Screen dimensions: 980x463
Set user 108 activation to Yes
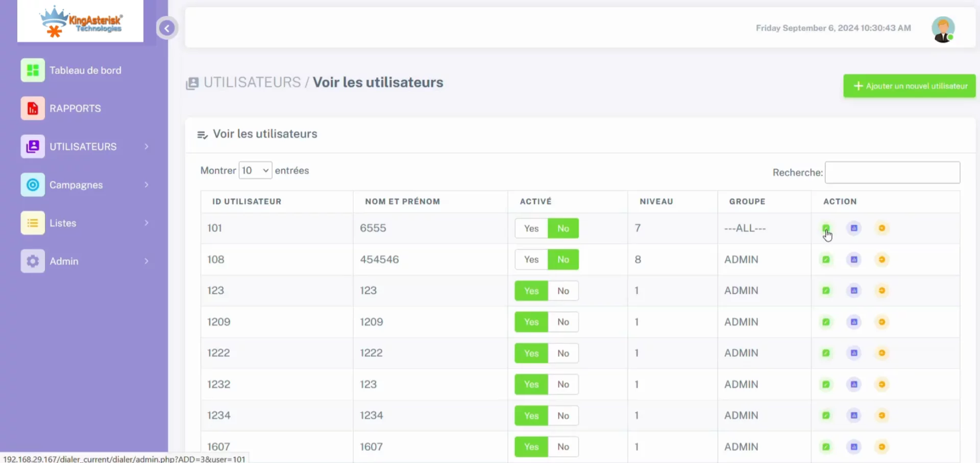pyautogui.click(x=531, y=259)
